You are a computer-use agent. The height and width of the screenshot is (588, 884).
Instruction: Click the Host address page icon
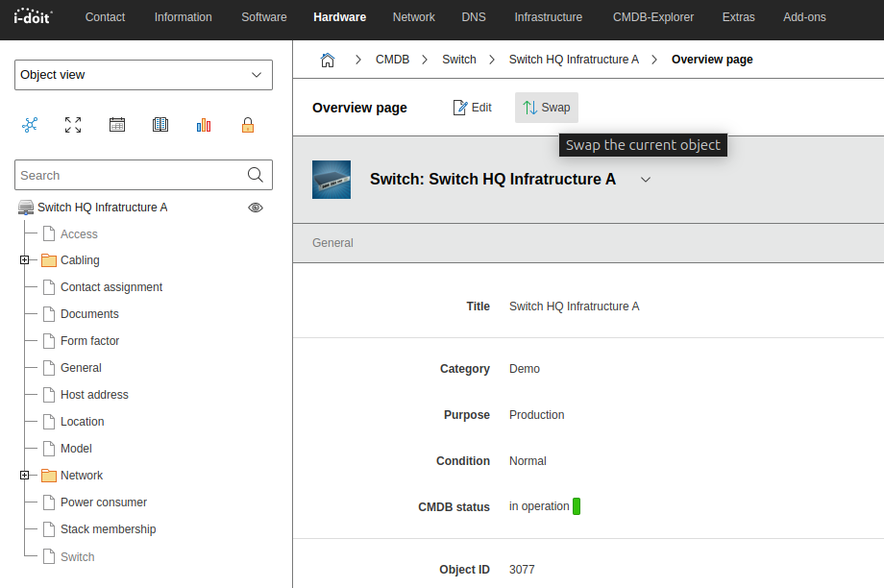49,395
